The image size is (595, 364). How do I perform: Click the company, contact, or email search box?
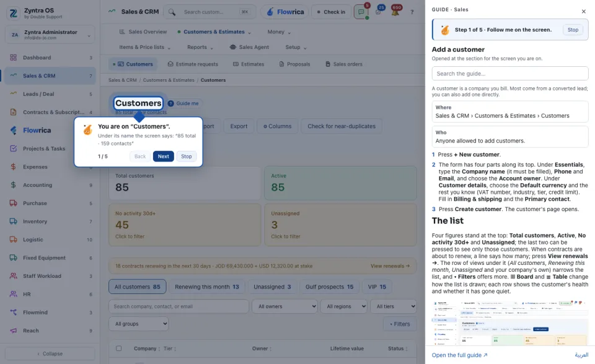click(178, 306)
